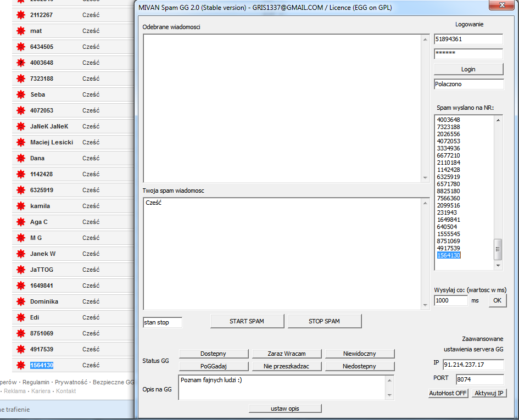Click the server IP field 91.214.237.17
The image size is (519, 420).
point(473,365)
